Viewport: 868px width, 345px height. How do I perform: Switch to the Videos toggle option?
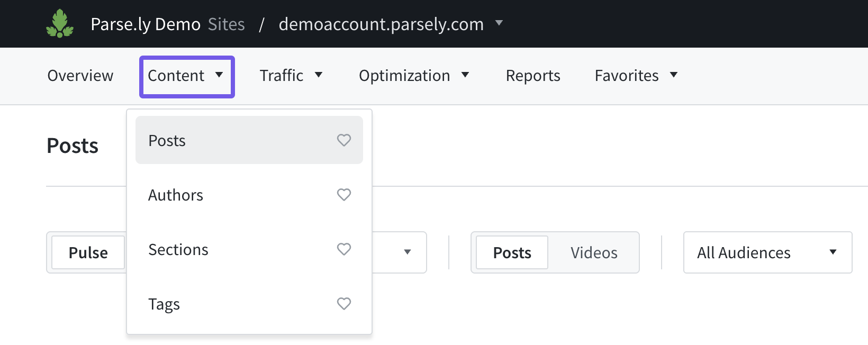[x=594, y=253]
